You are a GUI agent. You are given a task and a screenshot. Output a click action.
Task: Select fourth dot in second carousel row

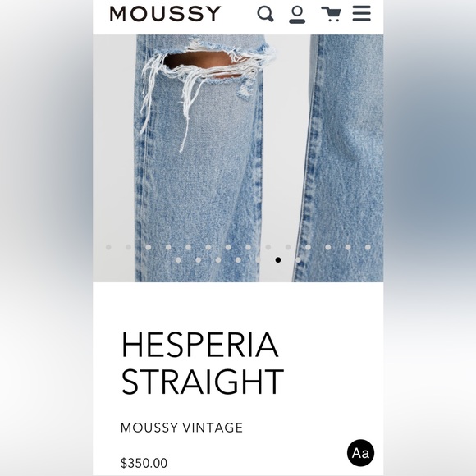238,260
